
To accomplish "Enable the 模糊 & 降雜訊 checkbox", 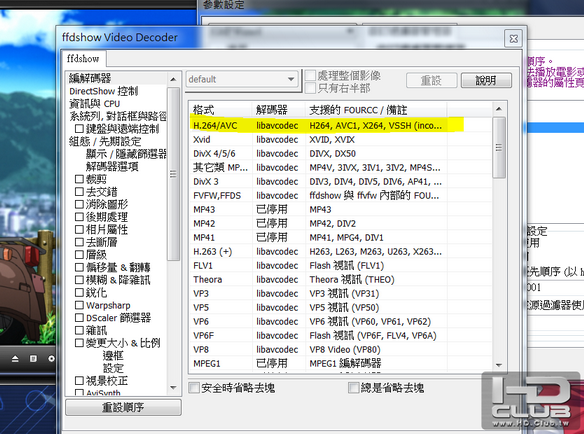I will (x=79, y=280).
